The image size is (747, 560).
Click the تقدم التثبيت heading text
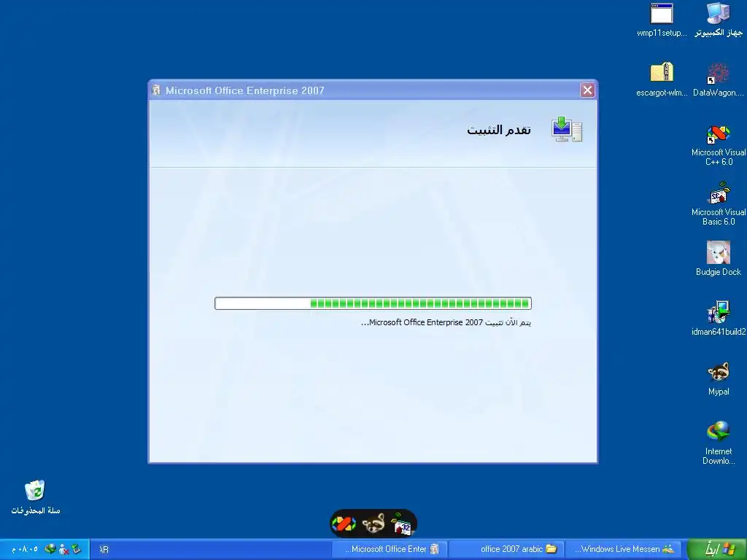499,130
